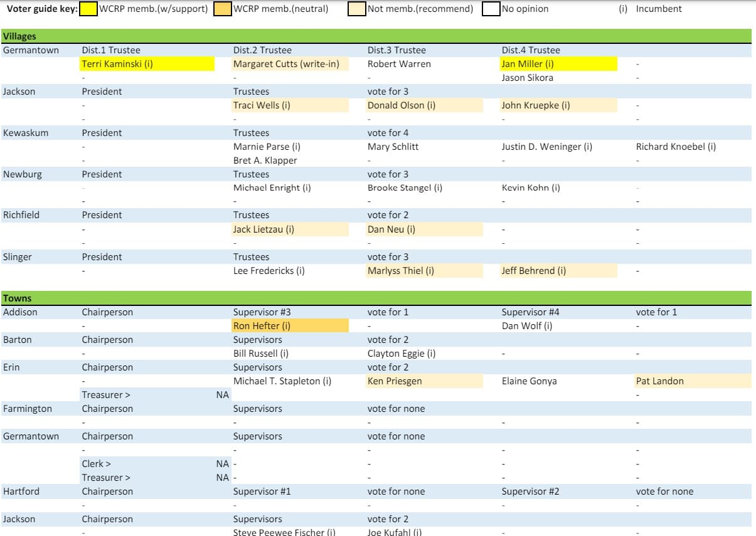Image resolution: width=756 pixels, height=536 pixels.
Task: Click the cell 'Lee Fredericks (i)'
Action: (269, 271)
